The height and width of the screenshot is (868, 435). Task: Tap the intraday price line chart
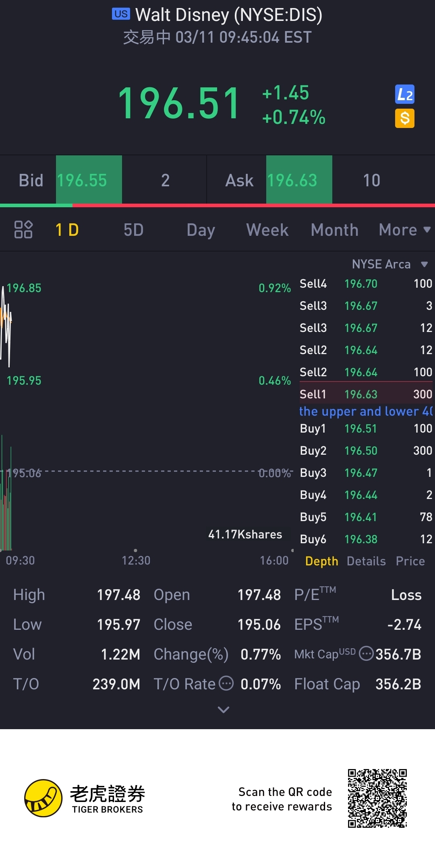(x=6, y=326)
